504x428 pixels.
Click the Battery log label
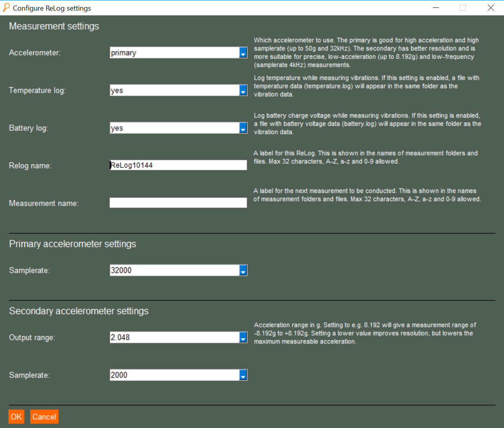[x=29, y=128]
